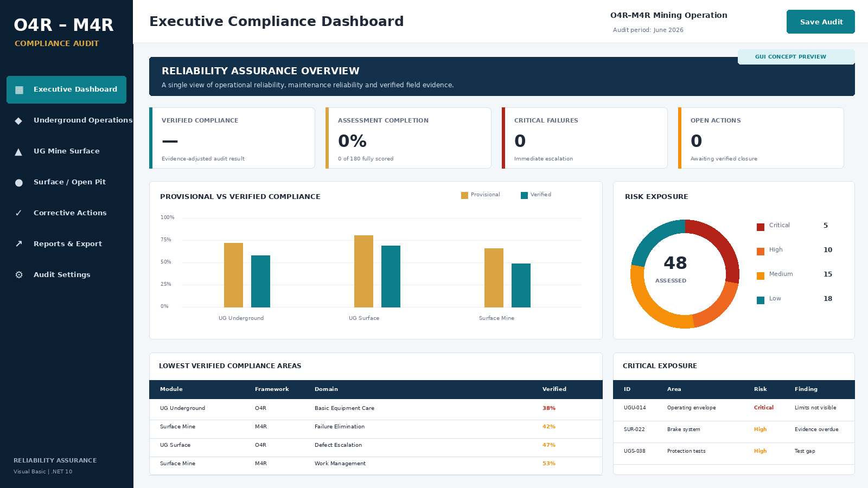868x488 pixels.
Task: Click the Protection tests area cell
Action: click(686, 451)
